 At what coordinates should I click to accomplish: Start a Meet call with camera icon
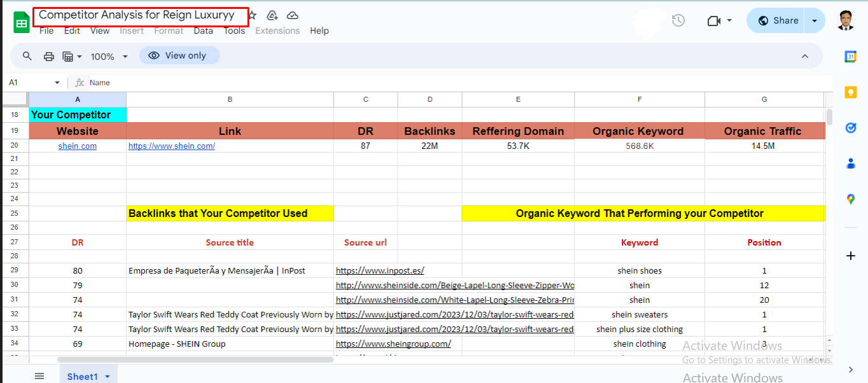[713, 20]
